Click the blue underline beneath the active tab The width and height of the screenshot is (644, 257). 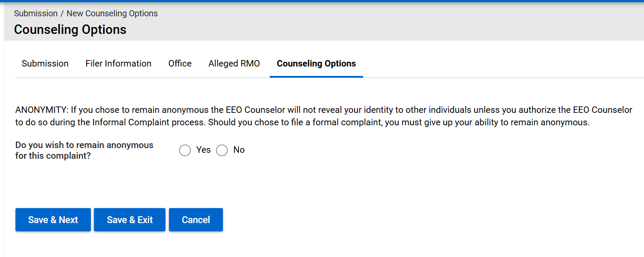316,77
